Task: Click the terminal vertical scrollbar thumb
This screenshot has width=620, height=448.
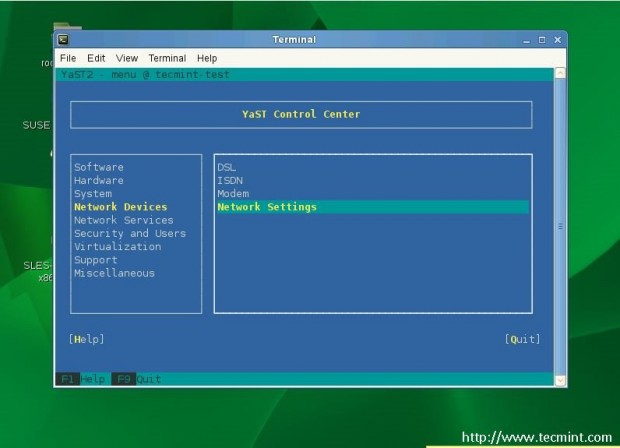Action: click(x=560, y=227)
